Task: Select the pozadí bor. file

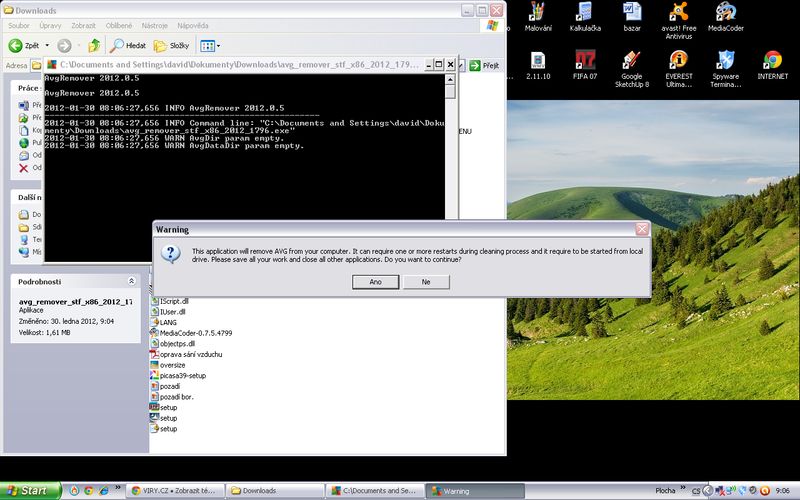Action: click(172, 396)
